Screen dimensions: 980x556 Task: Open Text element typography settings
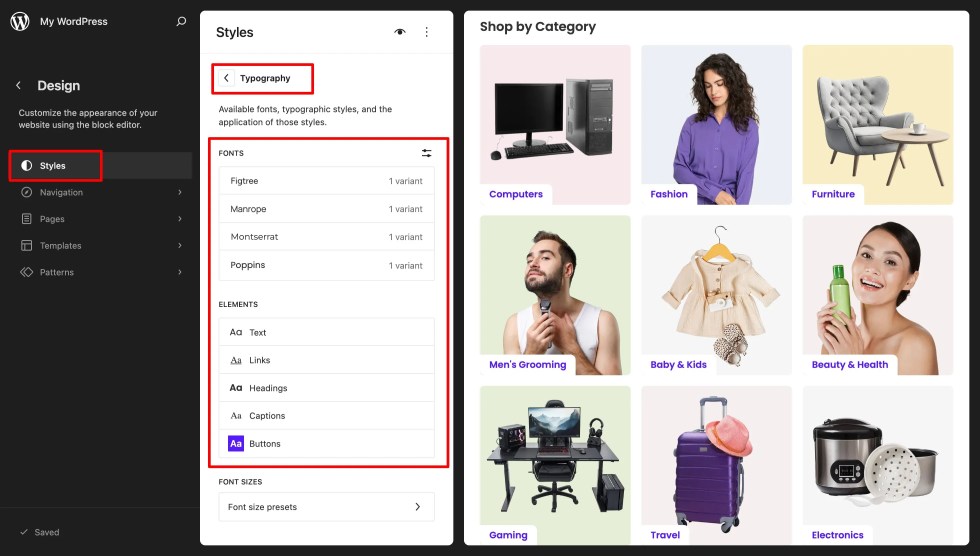tap(326, 332)
